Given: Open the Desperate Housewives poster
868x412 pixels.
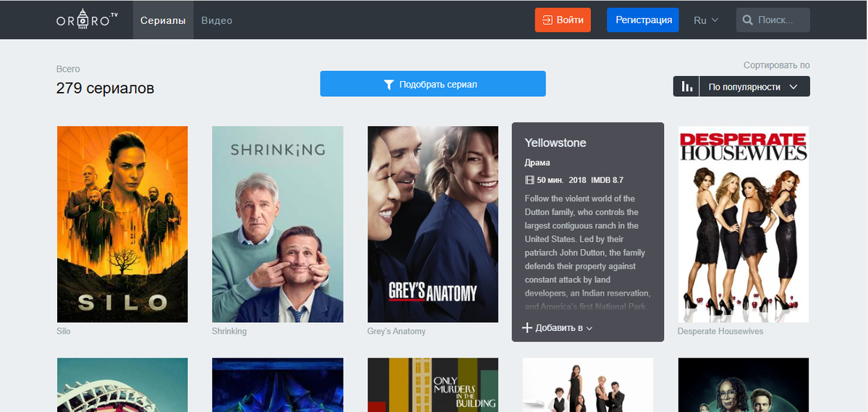Looking at the screenshot, I should pos(743,224).
